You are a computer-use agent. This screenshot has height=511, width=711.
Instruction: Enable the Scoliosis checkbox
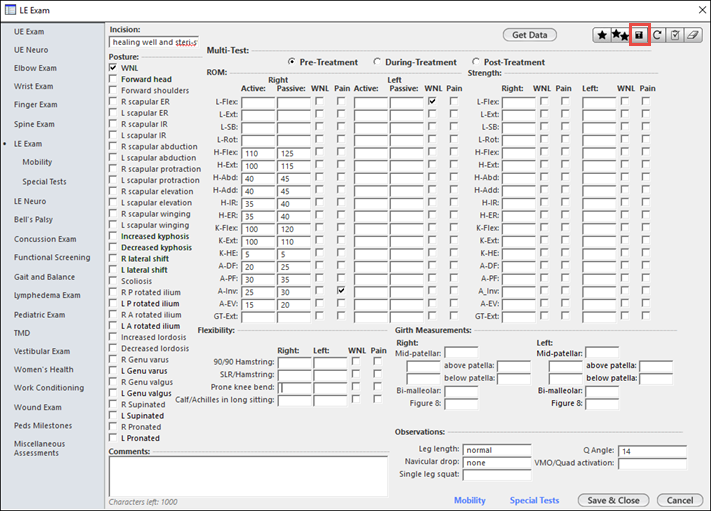[x=113, y=281]
